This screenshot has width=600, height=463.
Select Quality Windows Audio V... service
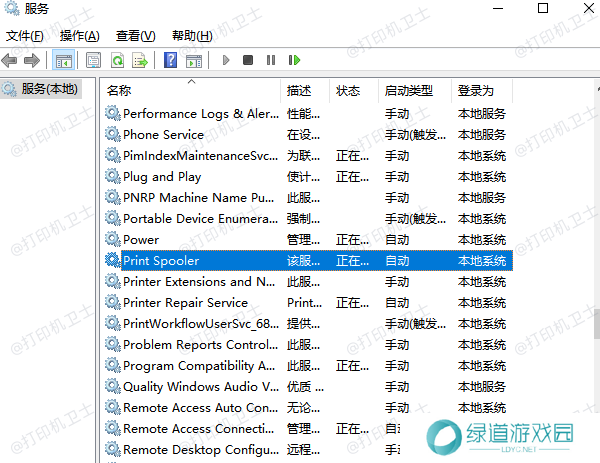[x=308, y=386]
